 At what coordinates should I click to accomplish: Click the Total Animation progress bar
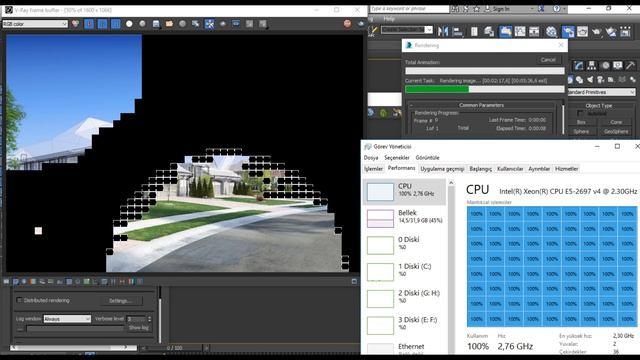(x=485, y=71)
